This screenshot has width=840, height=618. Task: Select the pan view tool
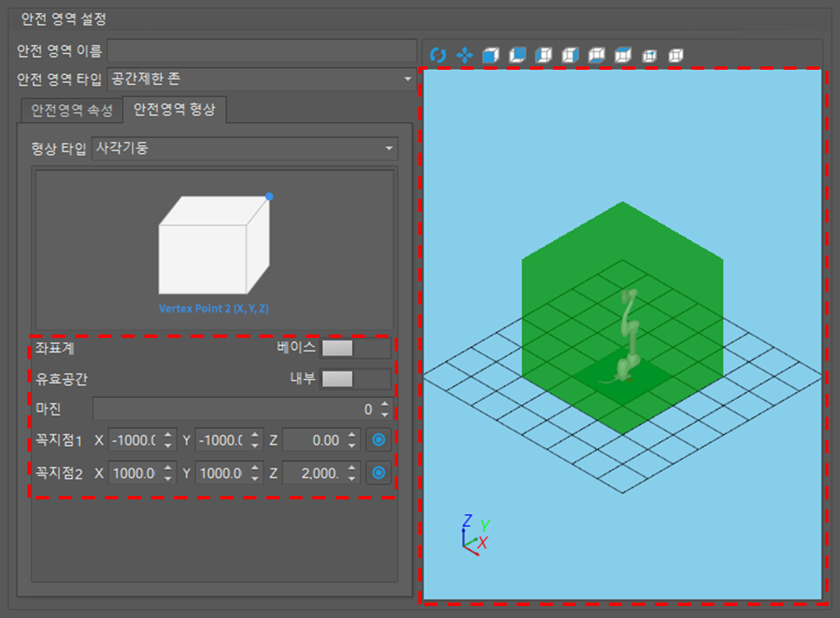465,55
